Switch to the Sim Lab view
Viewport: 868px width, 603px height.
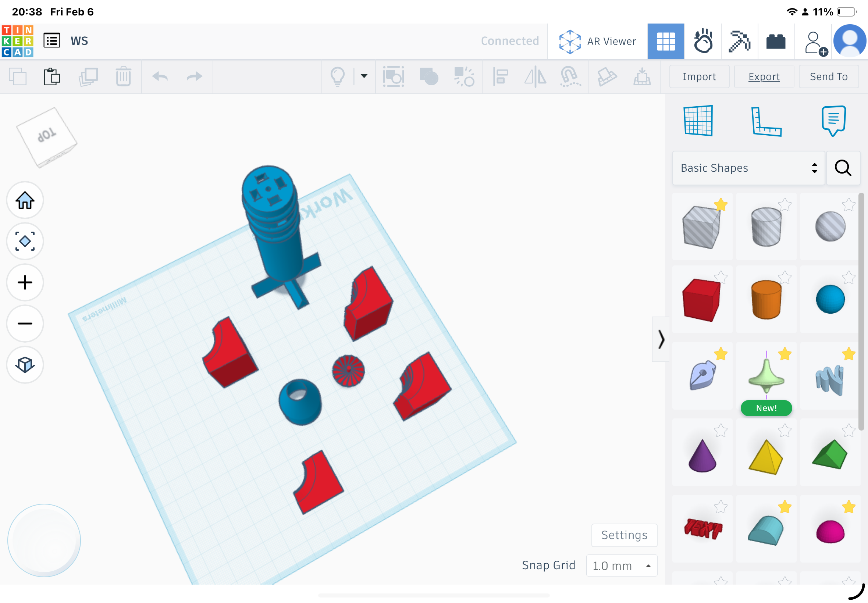(703, 41)
